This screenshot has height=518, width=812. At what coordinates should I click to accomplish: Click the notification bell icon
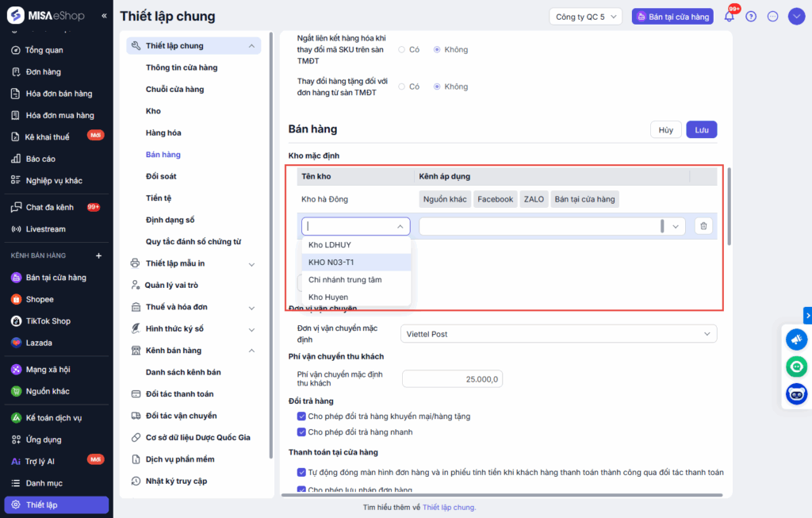click(730, 17)
